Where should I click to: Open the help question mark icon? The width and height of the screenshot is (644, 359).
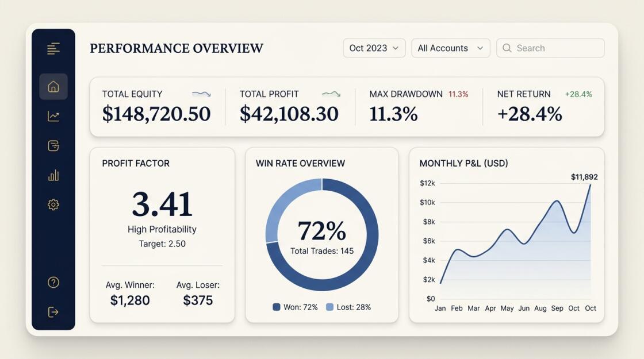tap(53, 282)
